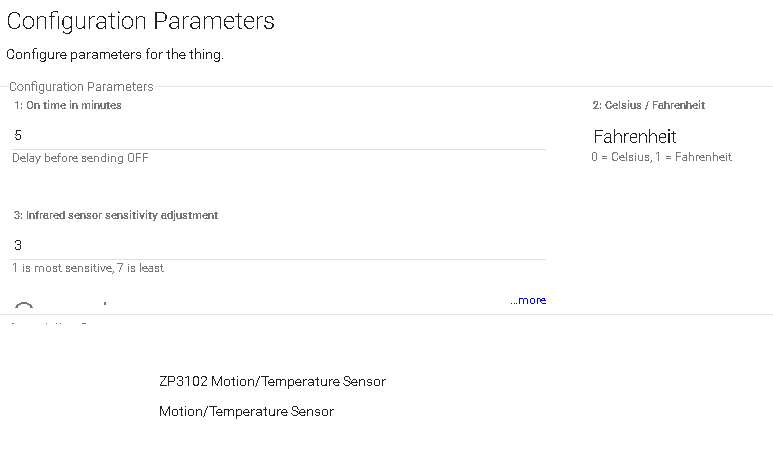Focus the infrared sensitivity input field

tap(279, 245)
